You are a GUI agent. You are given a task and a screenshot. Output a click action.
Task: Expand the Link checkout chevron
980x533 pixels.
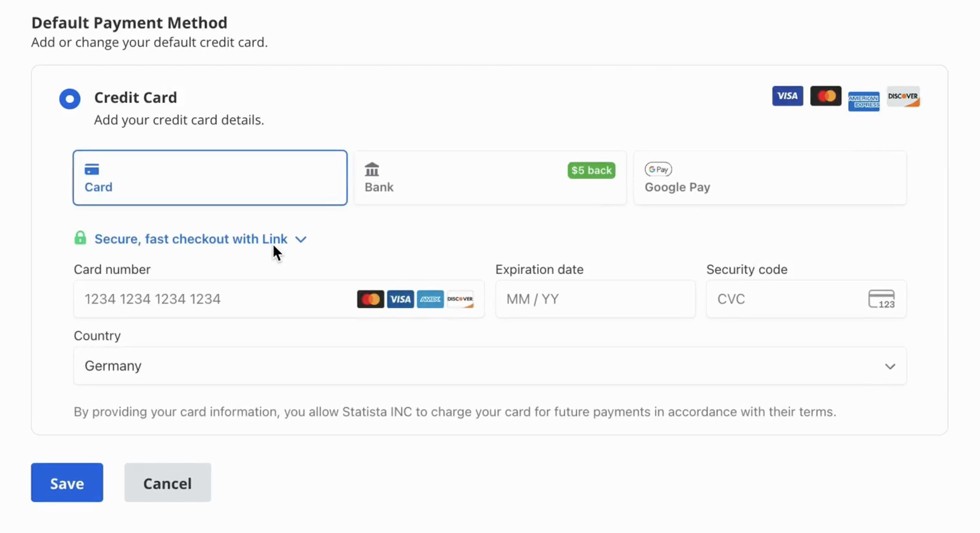301,239
